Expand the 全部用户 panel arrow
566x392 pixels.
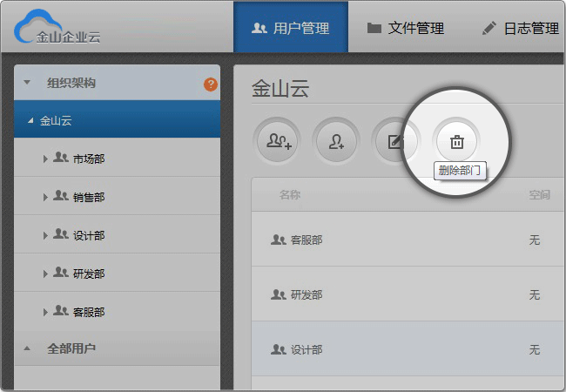(27, 348)
